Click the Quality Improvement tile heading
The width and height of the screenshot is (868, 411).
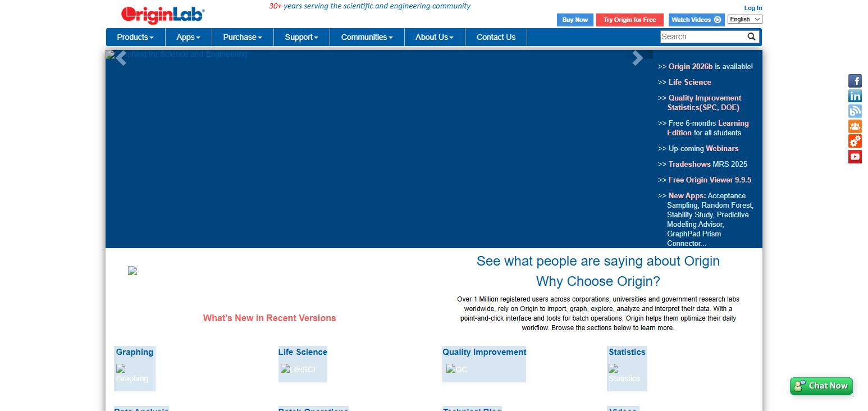tap(485, 352)
